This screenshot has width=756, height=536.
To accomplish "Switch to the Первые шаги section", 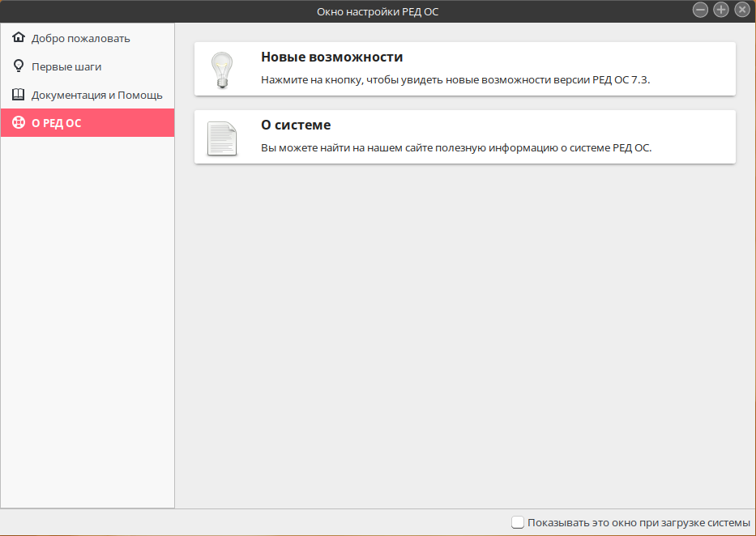I will click(88, 66).
